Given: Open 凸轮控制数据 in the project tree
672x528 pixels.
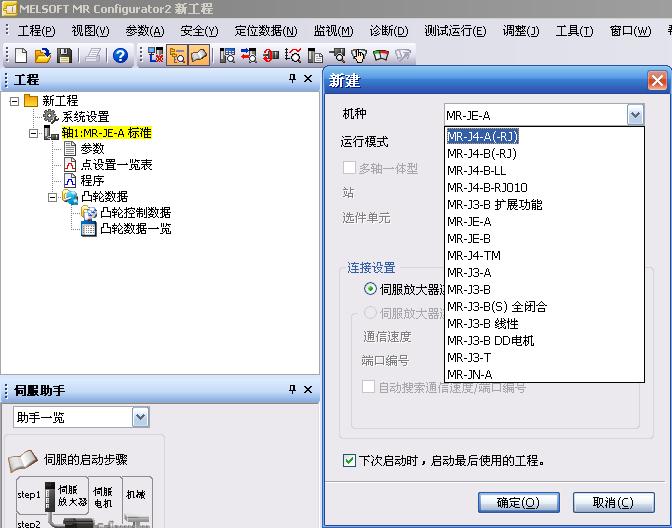Looking at the screenshot, I should 126,213.
